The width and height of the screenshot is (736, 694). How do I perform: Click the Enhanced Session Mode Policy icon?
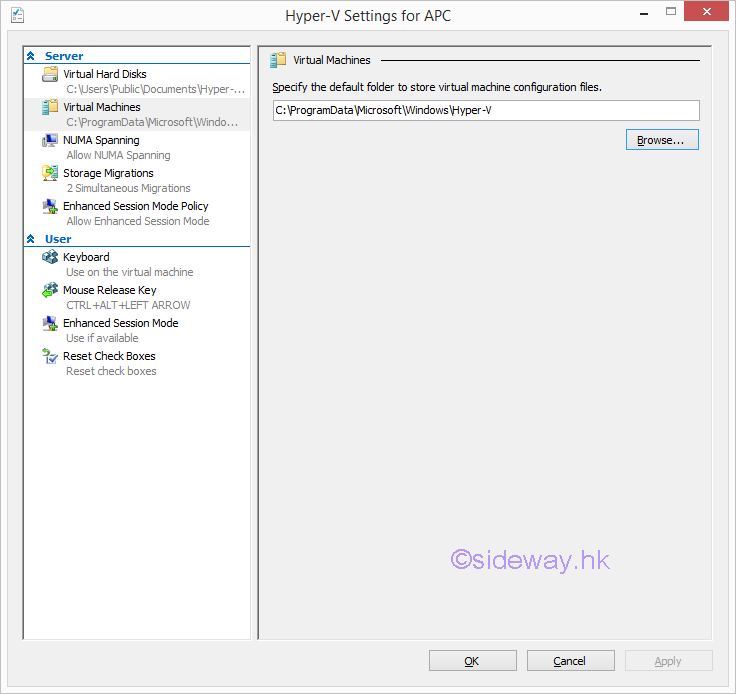coord(50,207)
